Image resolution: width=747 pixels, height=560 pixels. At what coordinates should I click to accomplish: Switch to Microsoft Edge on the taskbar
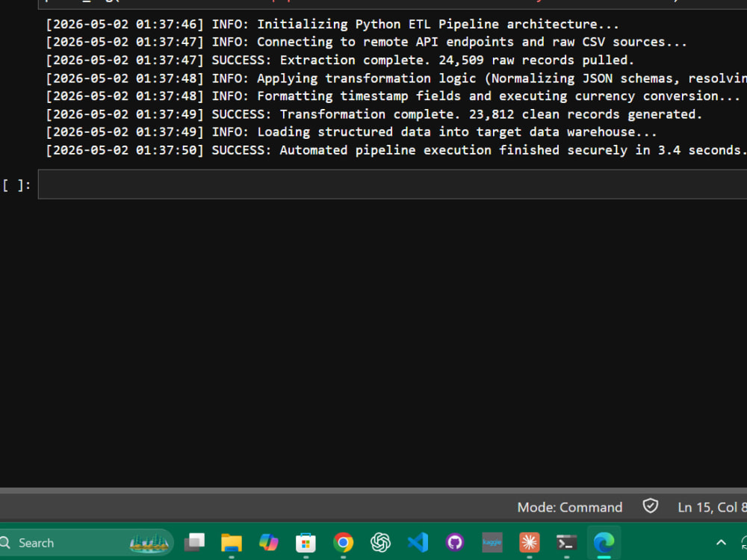click(x=604, y=542)
